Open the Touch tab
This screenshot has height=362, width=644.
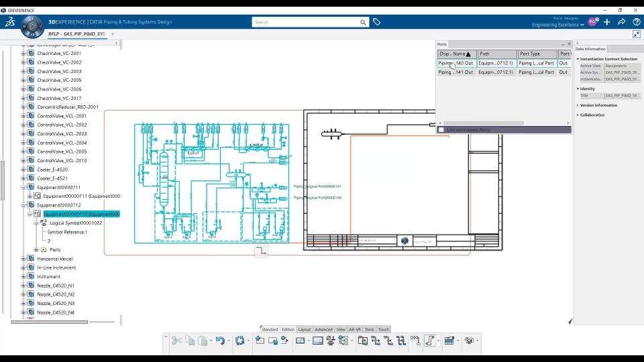click(384, 330)
